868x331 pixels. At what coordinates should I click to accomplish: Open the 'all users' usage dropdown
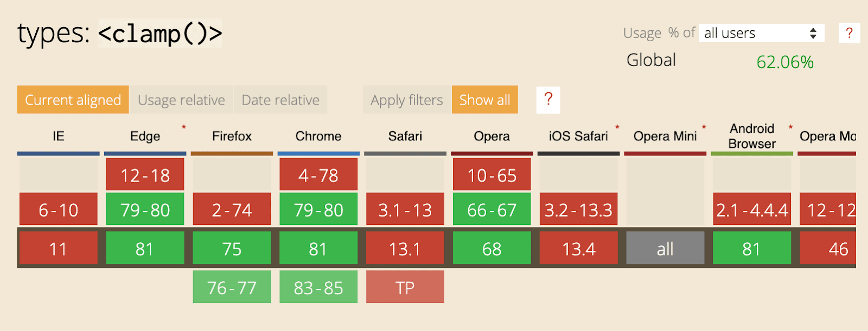(761, 33)
